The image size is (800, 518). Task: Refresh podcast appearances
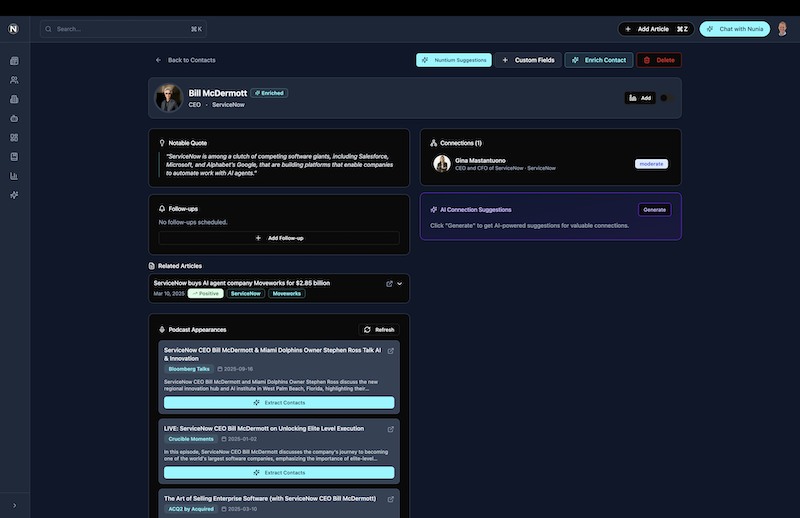click(x=379, y=330)
